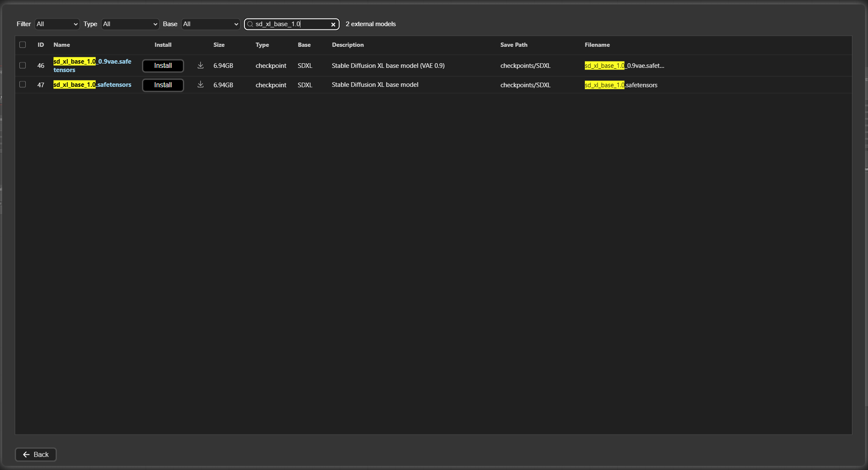Click into the model search field
The width and height of the screenshot is (868, 470).
click(291, 24)
